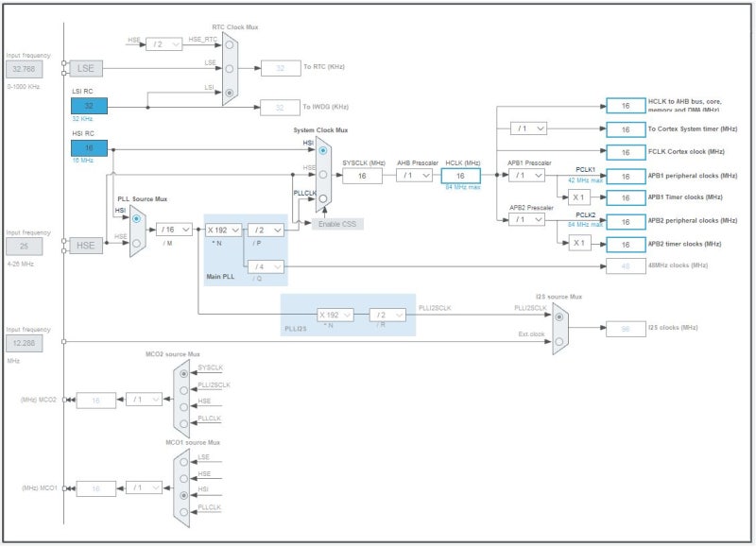The height and width of the screenshot is (547, 756).
Task: Click the 42 MHz max PCLK1 label
Action: point(585,180)
